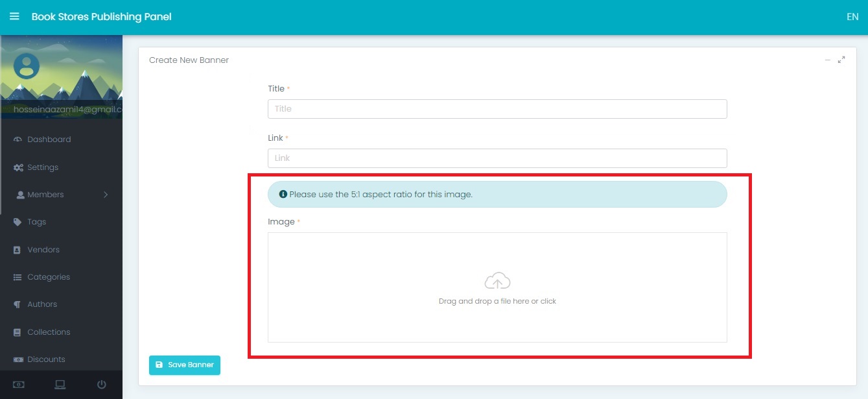Open the EN language selector
868x399 pixels.
pyautogui.click(x=852, y=17)
